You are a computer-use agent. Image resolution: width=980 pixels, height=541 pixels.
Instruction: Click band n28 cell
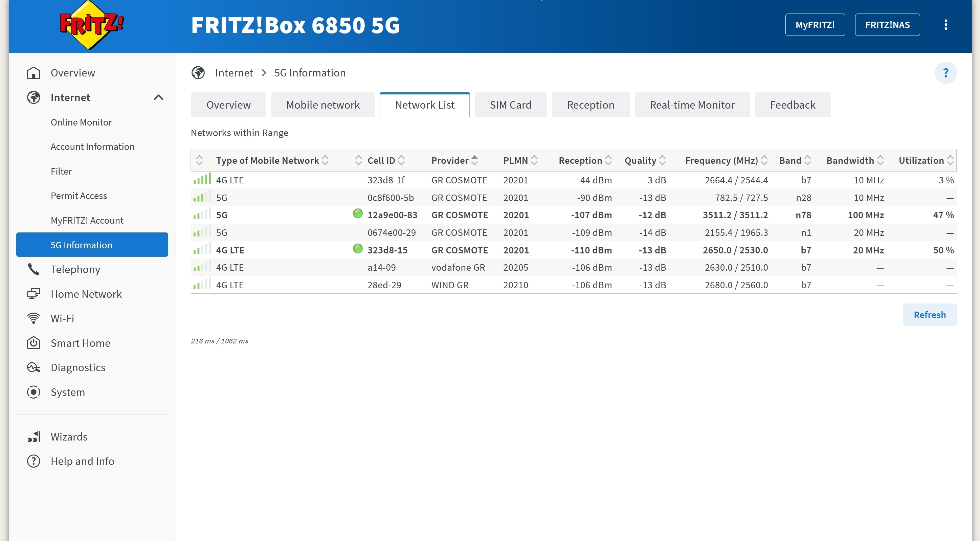tap(803, 198)
